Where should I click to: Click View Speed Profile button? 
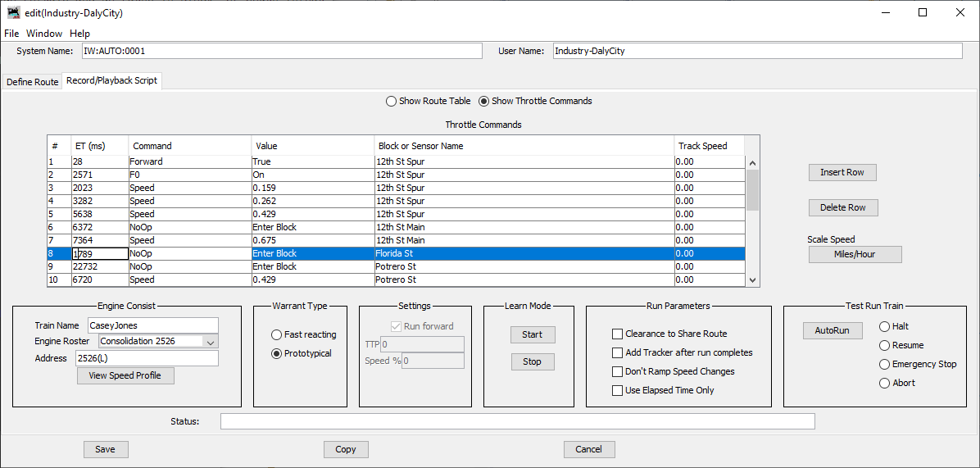pyautogui.click(x=125, y=376)
